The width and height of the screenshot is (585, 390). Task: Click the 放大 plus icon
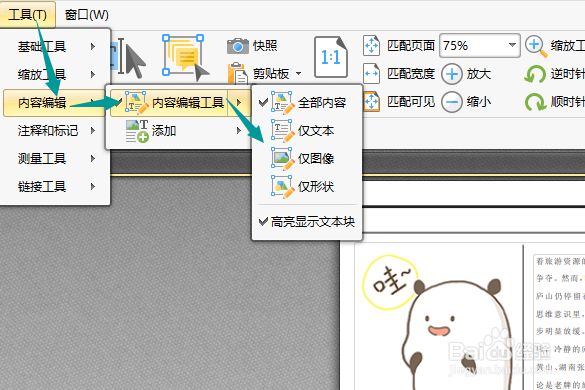(452, 74)
